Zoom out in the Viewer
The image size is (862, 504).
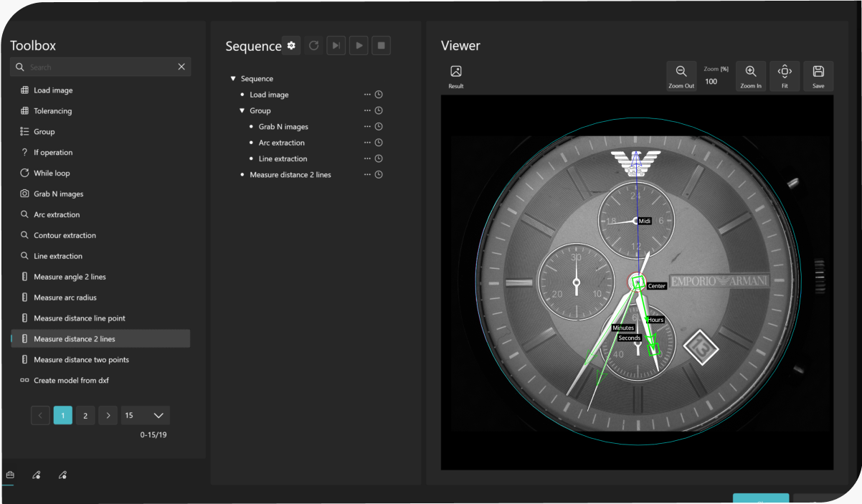681,76
